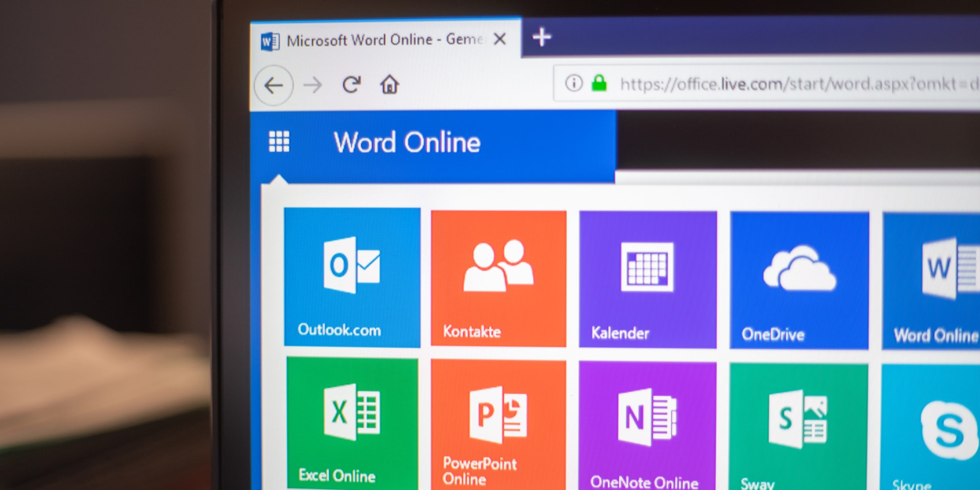Close the Microsoft Word Online tab

500,39
